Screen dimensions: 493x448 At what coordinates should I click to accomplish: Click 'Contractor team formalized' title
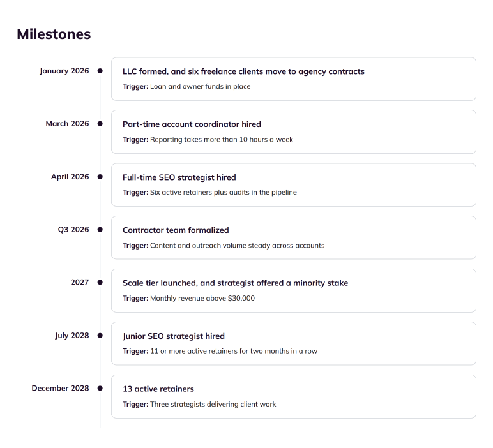point(176,230)
